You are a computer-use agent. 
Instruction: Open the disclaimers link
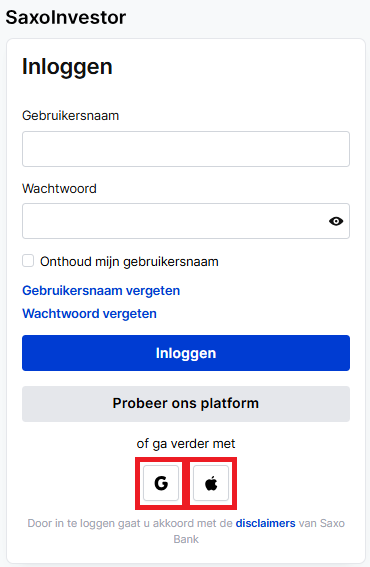point(265,523)
